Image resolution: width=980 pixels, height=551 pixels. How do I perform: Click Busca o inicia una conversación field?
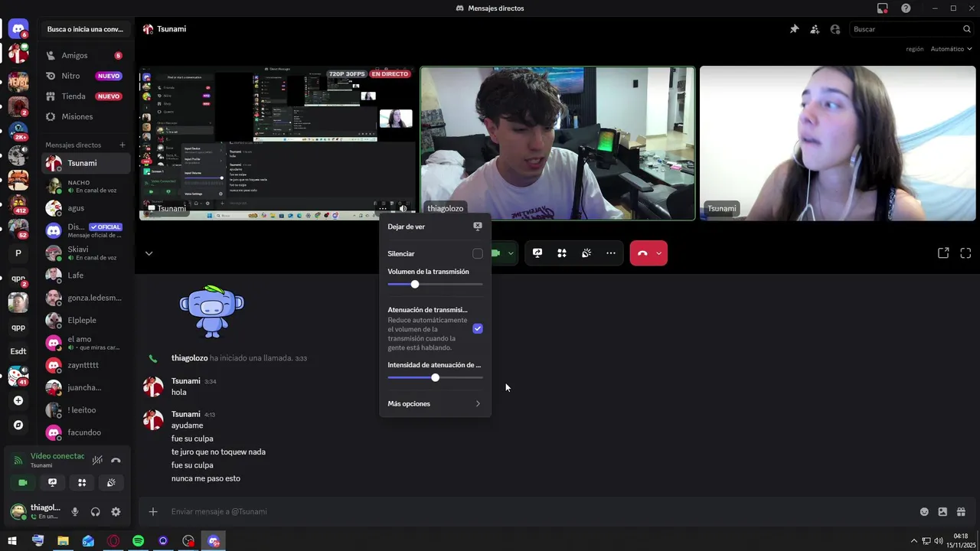(x=85, y=29)
